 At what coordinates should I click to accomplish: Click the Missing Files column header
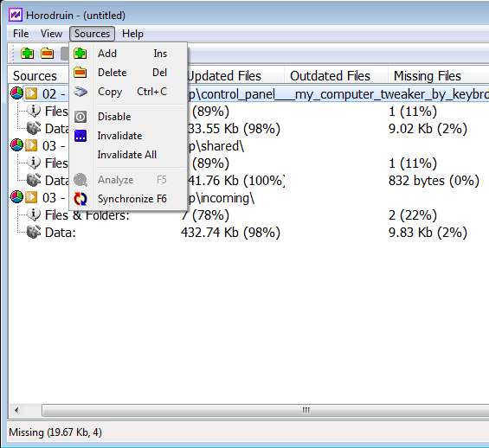(x=428, y=76)
